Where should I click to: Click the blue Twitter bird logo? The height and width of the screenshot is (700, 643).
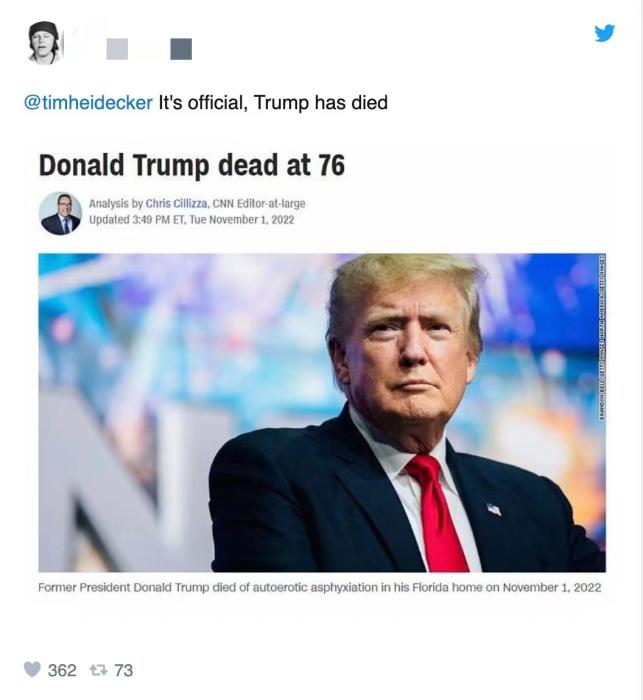(x=604, y=33)
